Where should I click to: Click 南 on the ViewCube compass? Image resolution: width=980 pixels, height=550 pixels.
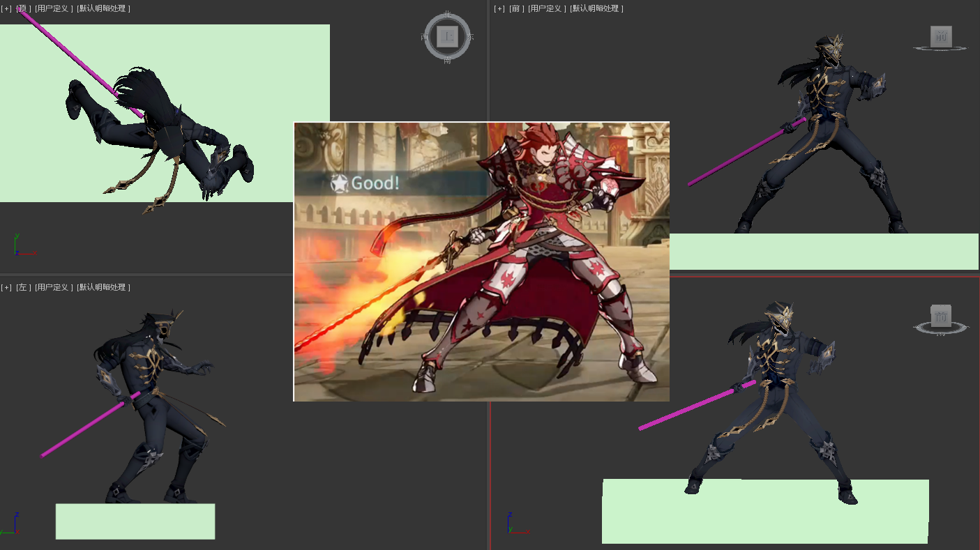[447, 60]
